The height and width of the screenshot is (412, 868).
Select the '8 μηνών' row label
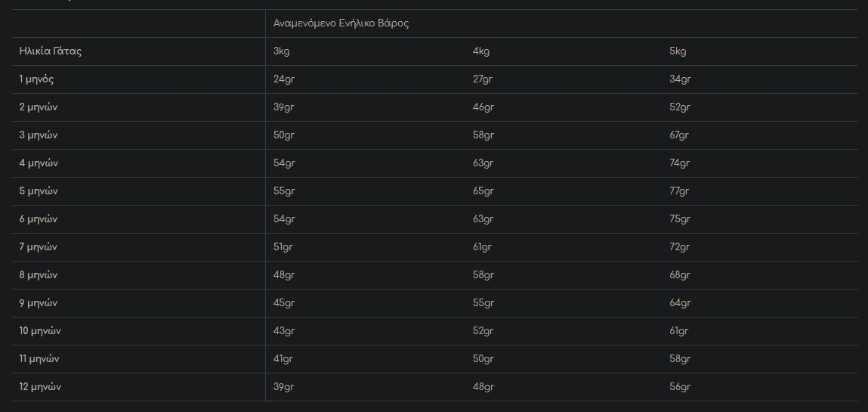(39, 275)
